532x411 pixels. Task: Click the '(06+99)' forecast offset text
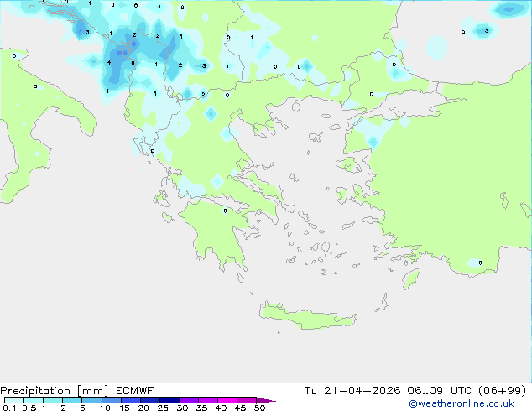tap(502, 391)
